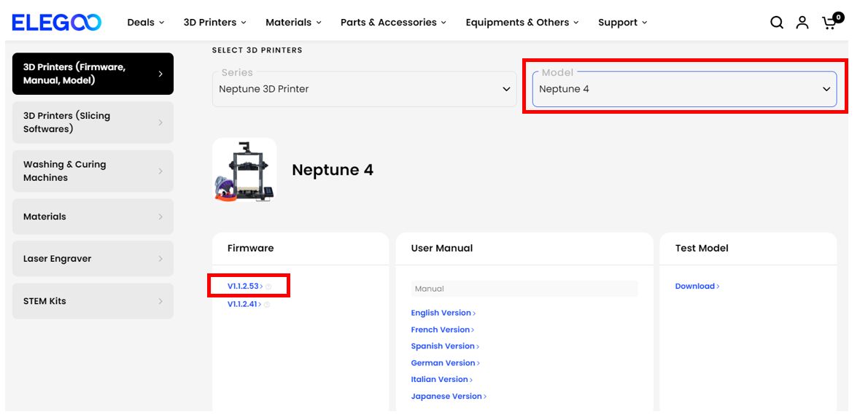This screenshot has width=868, height=417.
Task: Expand the Series dropdown
Action: pos(364,89)
